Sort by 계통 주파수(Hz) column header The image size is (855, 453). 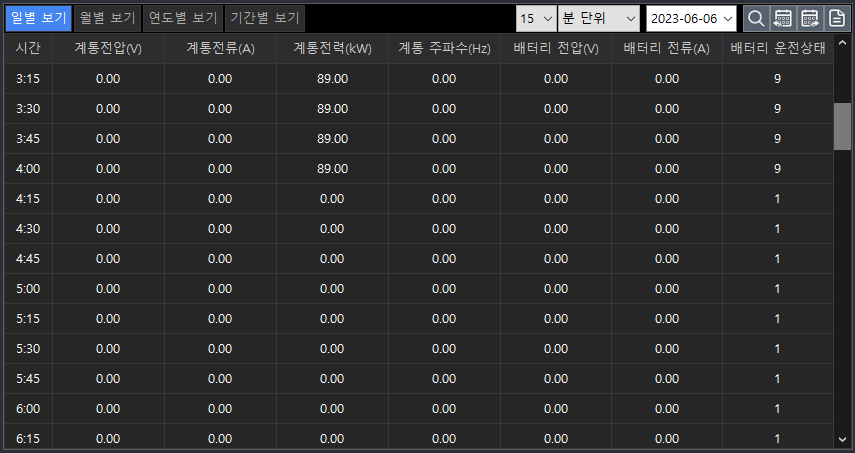[444, 49]
